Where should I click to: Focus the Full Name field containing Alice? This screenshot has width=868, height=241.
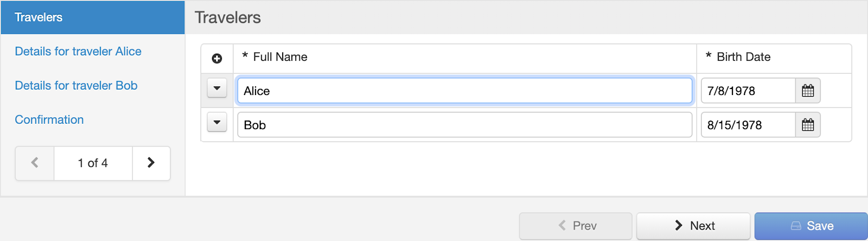coord(464,91)
